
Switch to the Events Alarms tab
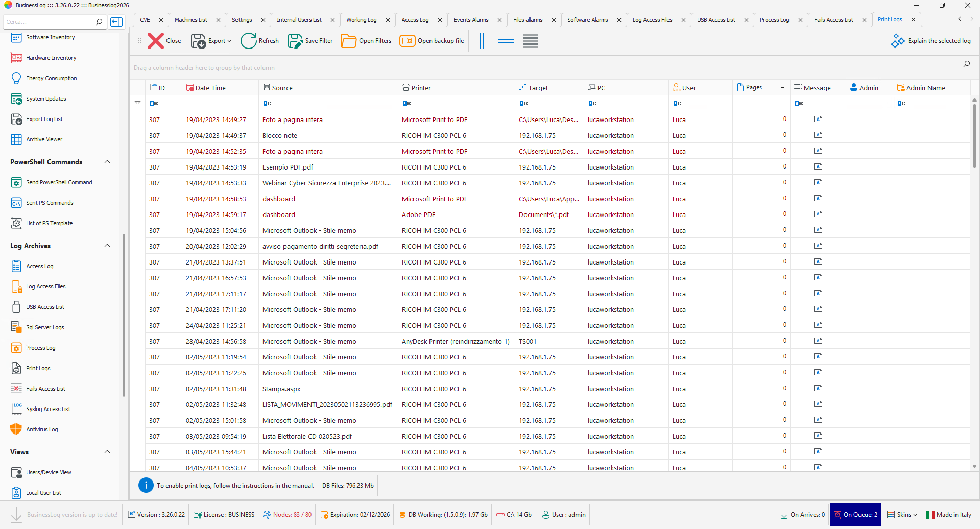tap(470, 20)
